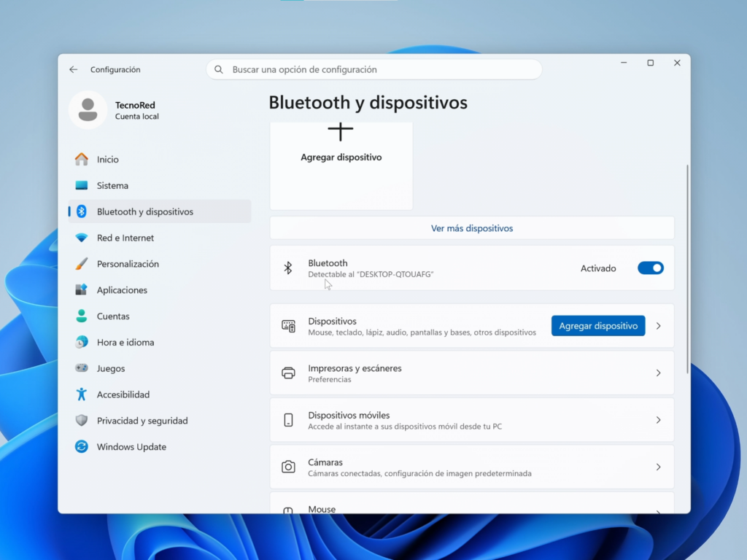Click the Red e Internet wifi icon
Viewport: 747px width, 560px height.
82,238
